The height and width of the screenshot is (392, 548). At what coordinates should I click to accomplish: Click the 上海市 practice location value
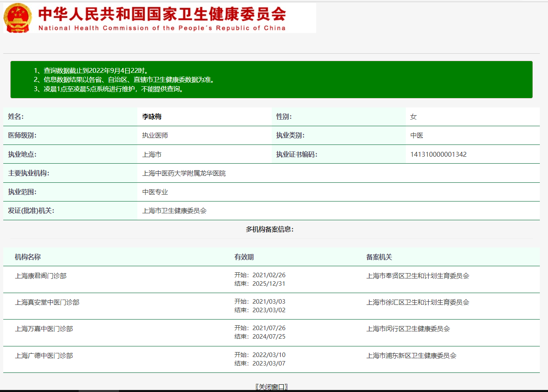pos(152,155)
